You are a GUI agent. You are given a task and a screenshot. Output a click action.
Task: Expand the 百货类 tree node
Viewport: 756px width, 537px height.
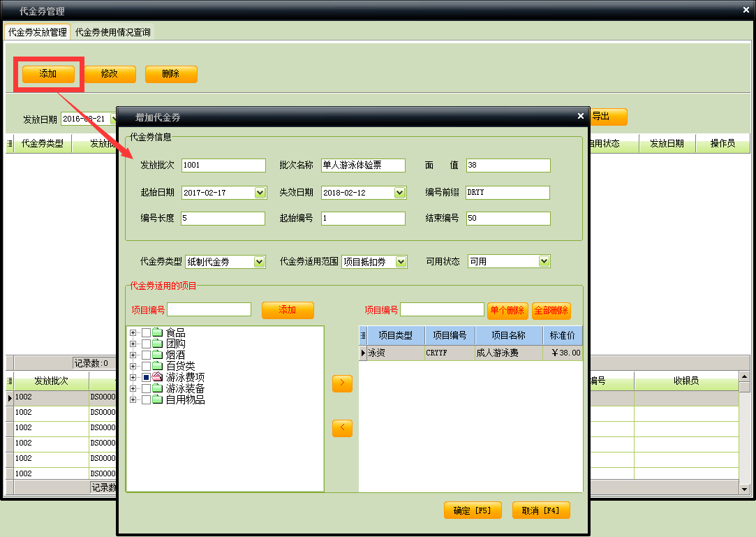(133, 366)
